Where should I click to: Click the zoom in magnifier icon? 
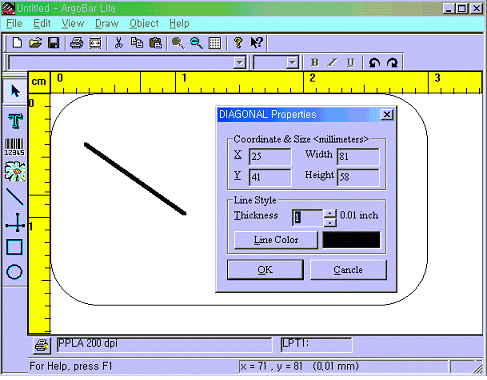tap(178, 43)
